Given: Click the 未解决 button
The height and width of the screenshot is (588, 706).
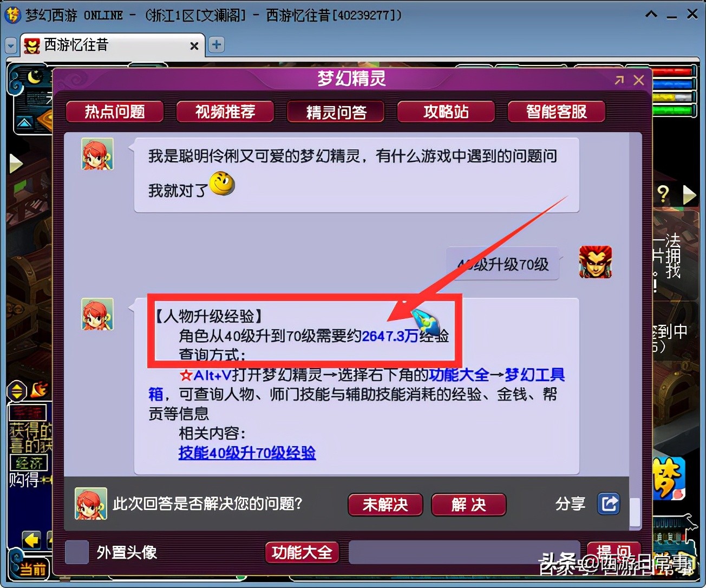Looking at the screenshot, I should coord(385,505).
